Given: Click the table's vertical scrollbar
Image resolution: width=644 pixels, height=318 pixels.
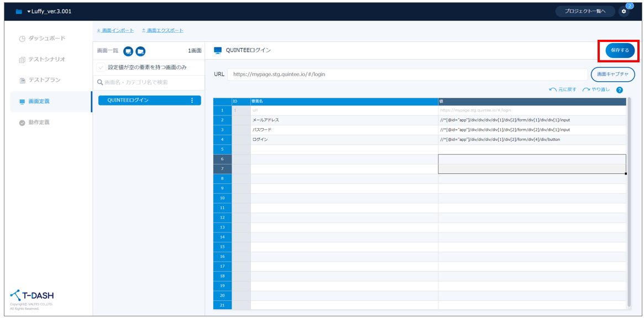Looking at the screenshot, I should (629, 199).
